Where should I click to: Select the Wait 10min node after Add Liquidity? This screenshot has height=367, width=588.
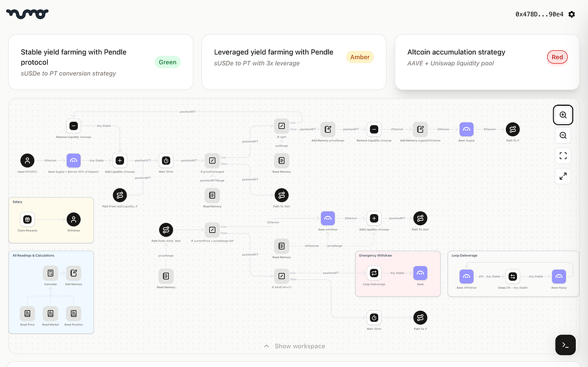pos(166,160)
